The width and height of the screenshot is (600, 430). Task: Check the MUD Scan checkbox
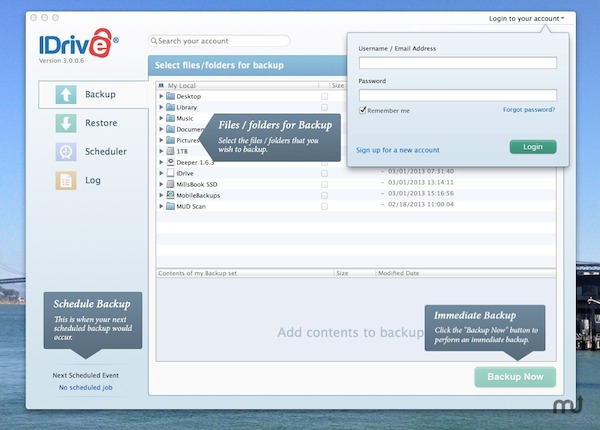(x=324, y=207)
